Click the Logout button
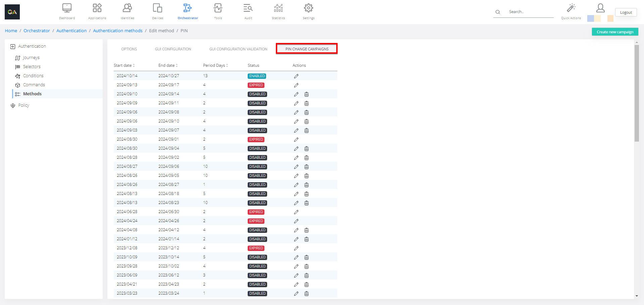Screen dimensions: 644x305 point(626,12)
